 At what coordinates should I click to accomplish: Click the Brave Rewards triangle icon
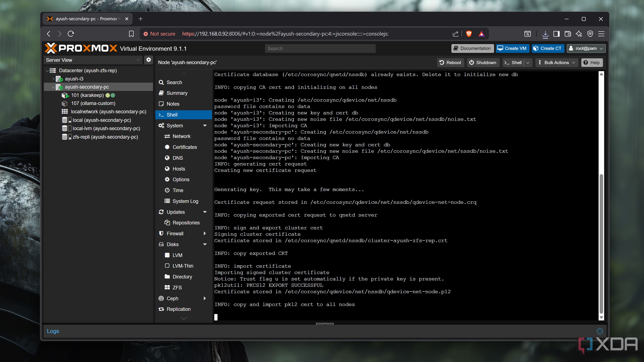481,34
